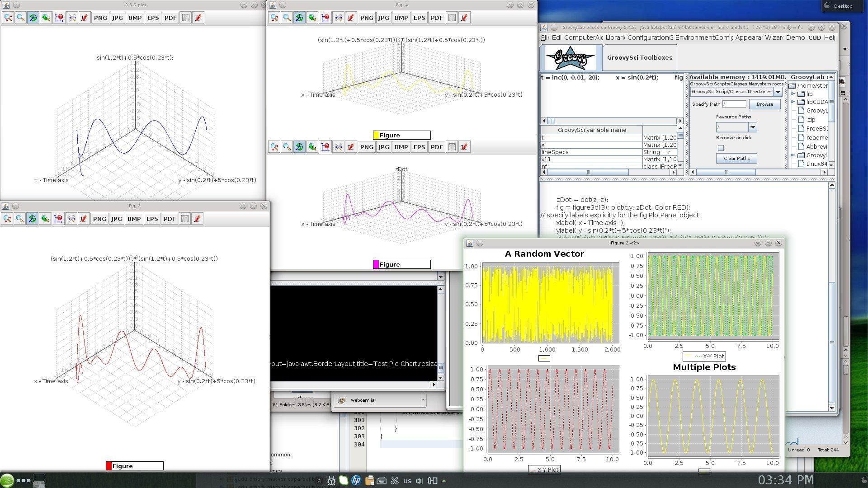
Task: Click PNG export in Fig. 4 top toolbar
Action: pos(366,18)
